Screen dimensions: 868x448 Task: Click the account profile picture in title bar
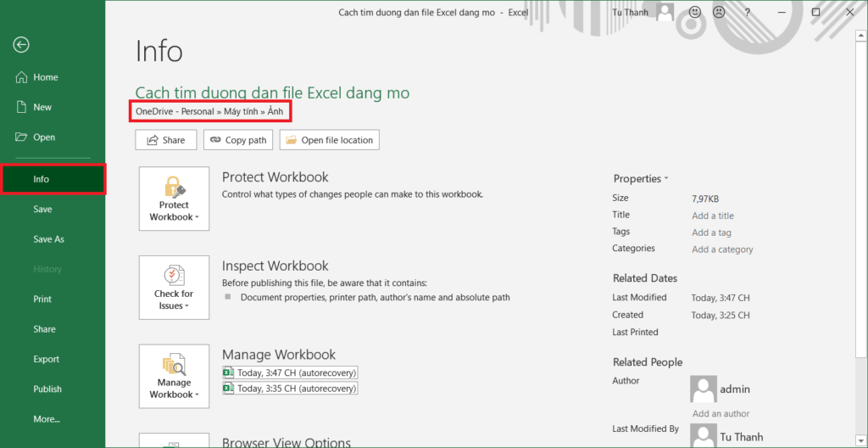pyautogui.click(x=665, y=12)
